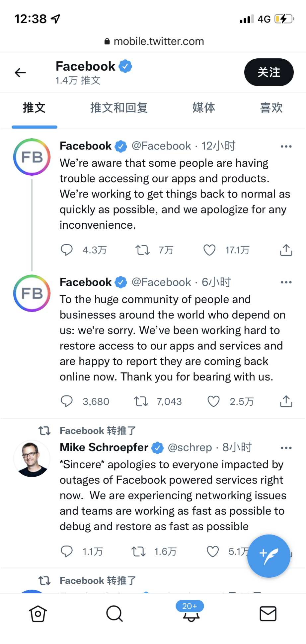Go back using the arrow icon
306x644 pixels.
tap(20, 72)
